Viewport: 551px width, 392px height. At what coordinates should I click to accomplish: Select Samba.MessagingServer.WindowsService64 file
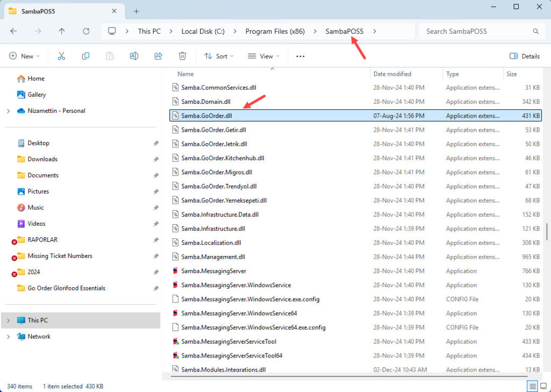356,313
